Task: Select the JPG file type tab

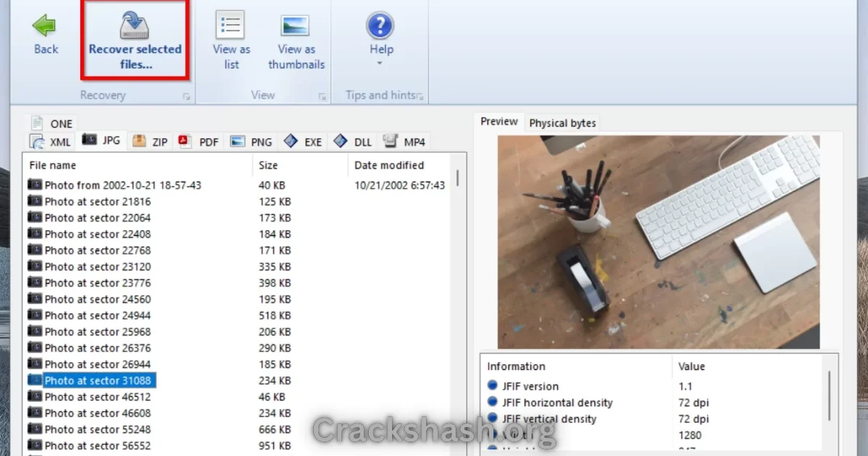Action: pos(102,140)
